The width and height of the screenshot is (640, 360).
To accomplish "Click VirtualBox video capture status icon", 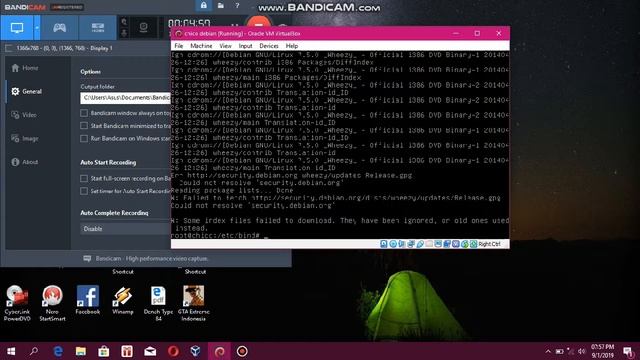I will (x=447, y=244).
